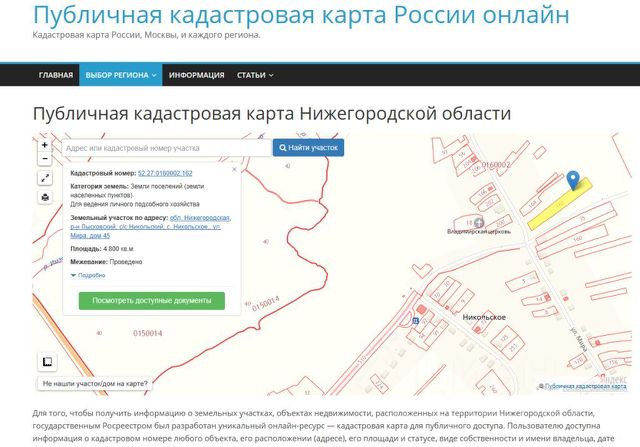This screenshot has height=447, width=640.
Task: Open the Информация menu item
Action: (196, 75)
